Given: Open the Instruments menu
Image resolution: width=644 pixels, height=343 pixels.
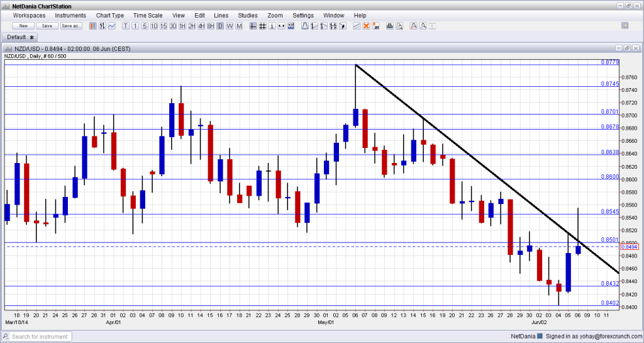Looking at the screenshot, I should coord(70,16).
